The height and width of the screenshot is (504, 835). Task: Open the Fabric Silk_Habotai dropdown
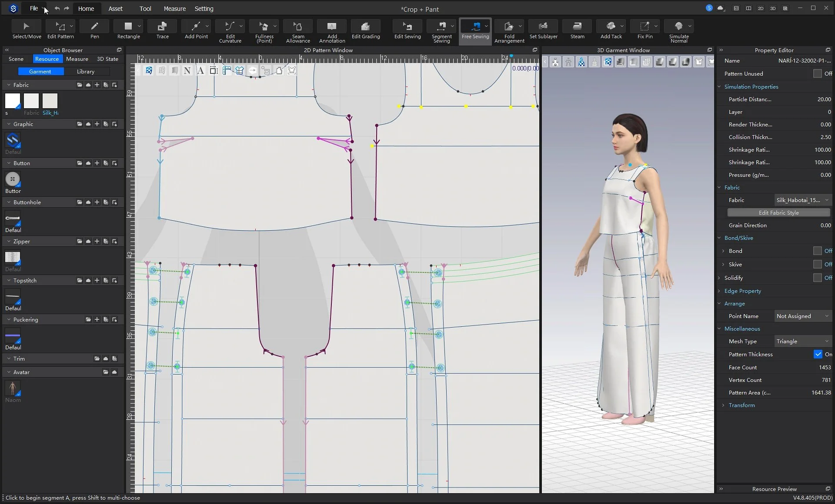click(802, 200)
